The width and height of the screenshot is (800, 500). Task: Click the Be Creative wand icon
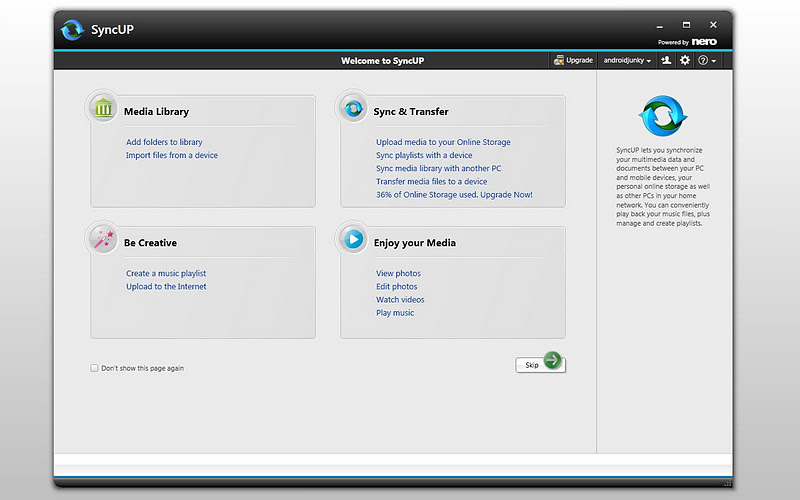click(x=103, y=240)
